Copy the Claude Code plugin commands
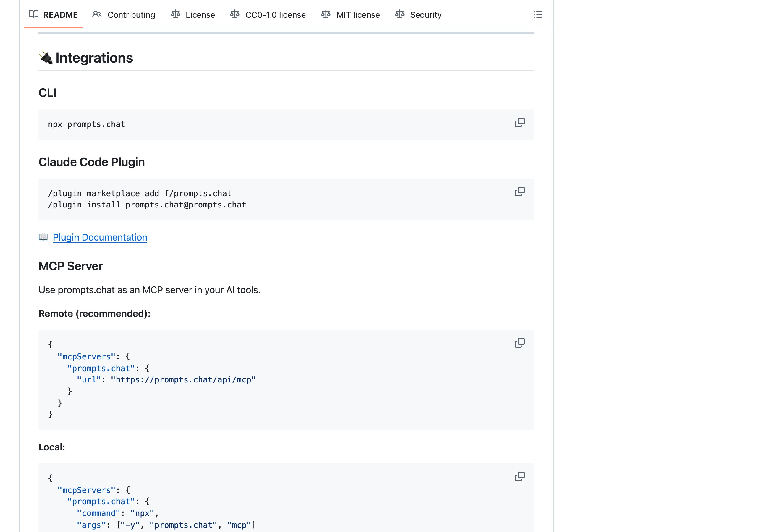This screenshot has height=532, width=757. point(520,192)
